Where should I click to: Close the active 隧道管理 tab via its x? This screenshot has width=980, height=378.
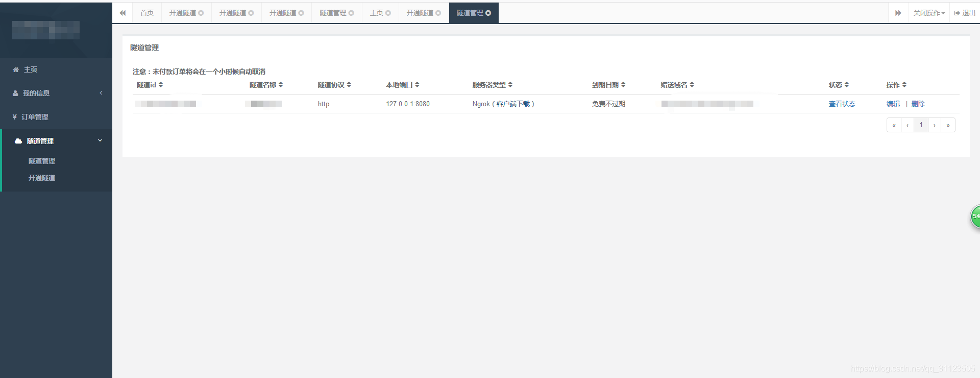click(488, 13)
